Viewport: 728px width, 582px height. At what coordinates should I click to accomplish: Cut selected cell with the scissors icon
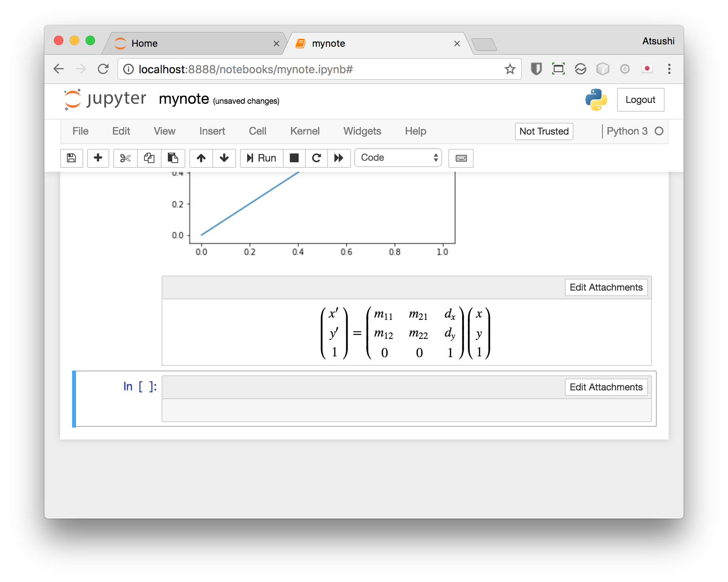125,158
